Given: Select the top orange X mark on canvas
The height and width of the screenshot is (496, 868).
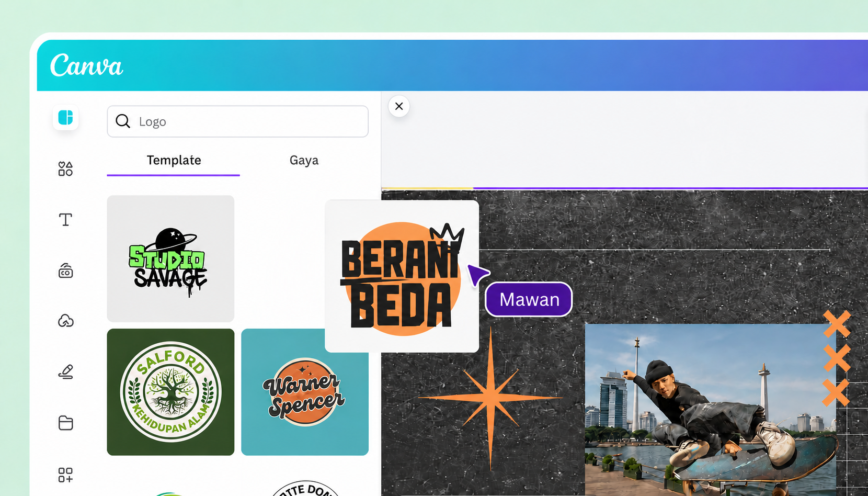Looking at the screenshot, I should point(837,324).
